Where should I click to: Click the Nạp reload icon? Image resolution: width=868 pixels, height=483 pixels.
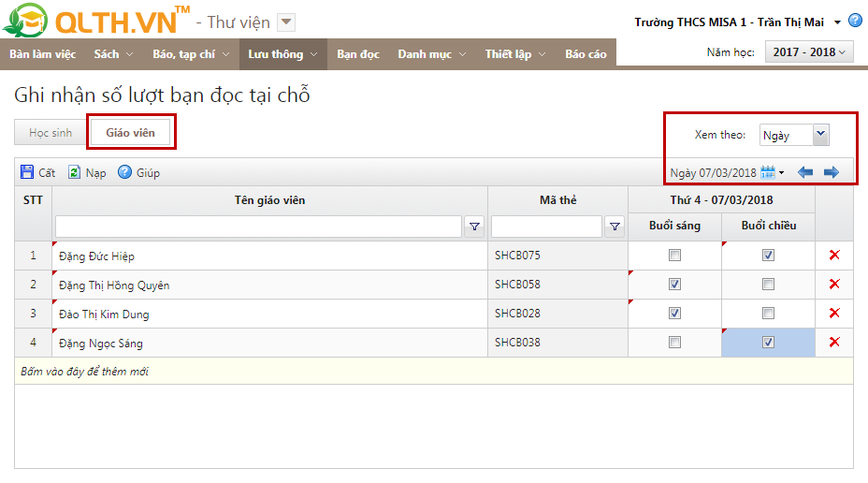(74, 172)
